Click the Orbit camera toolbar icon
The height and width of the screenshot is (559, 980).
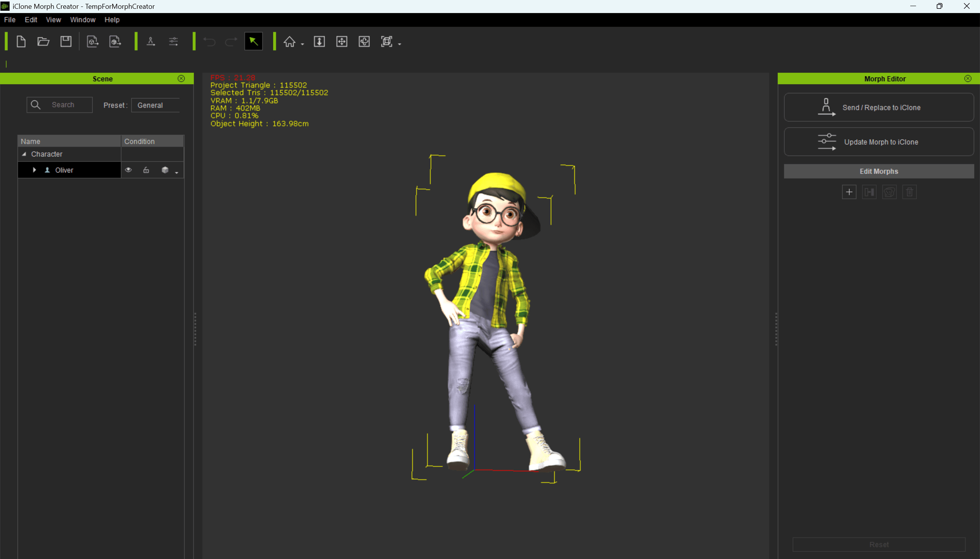coord(364,41)
